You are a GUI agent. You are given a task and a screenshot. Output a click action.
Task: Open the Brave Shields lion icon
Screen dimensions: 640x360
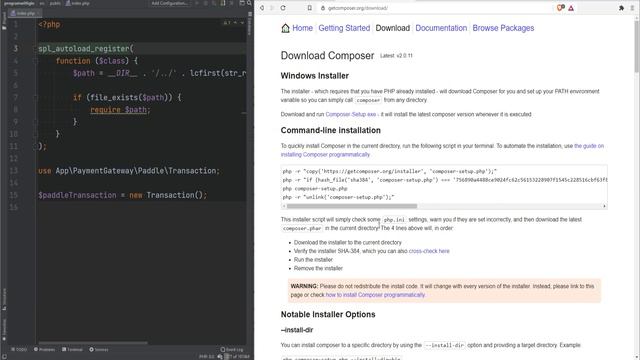pyautogui.click(x=560, y=8)
